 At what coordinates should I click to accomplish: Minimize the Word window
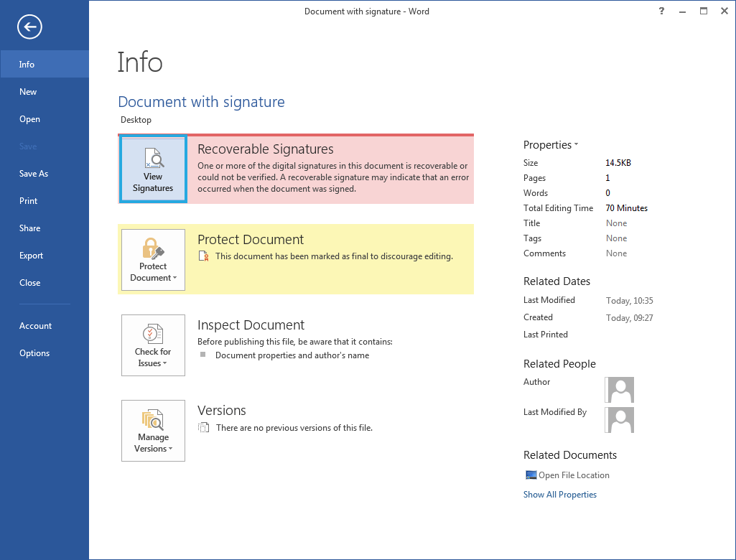click(682, 11)
